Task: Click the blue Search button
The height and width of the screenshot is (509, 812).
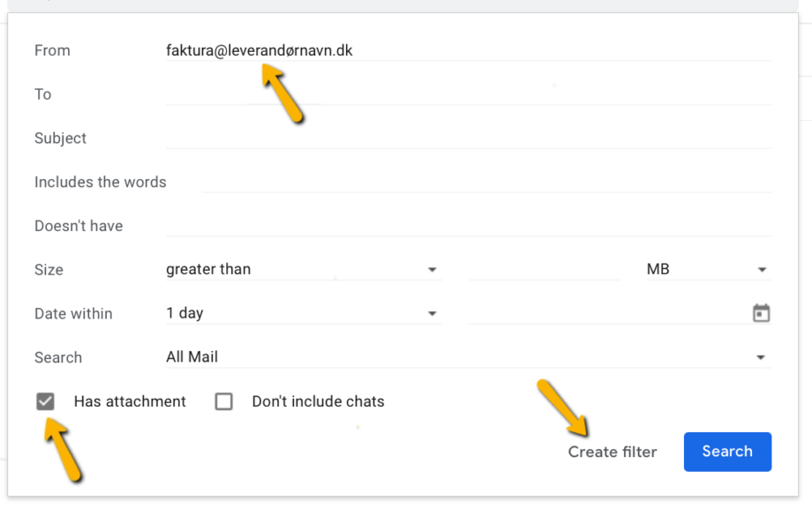Action: 727,452
